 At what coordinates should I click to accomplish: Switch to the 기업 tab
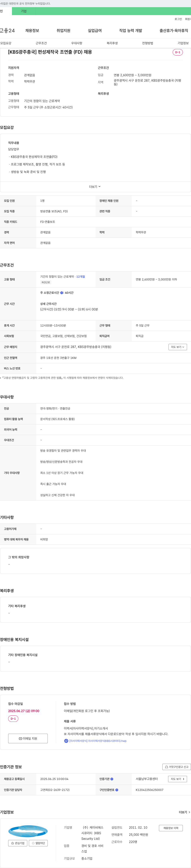point(24,11)
